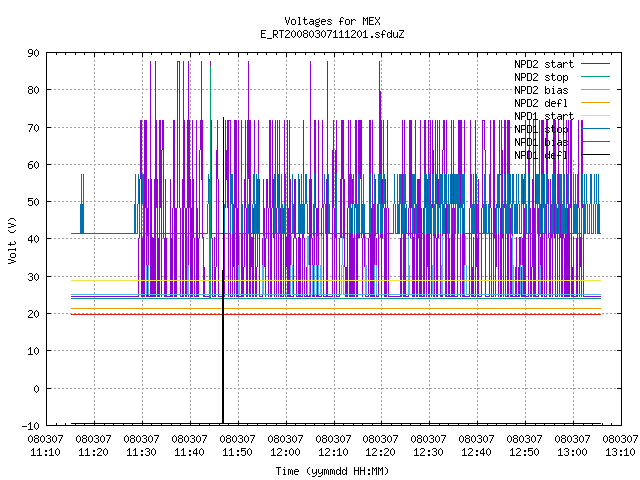Click the NPD2 defl legend label
The image size is (640, 480).
tap(541, 103)
